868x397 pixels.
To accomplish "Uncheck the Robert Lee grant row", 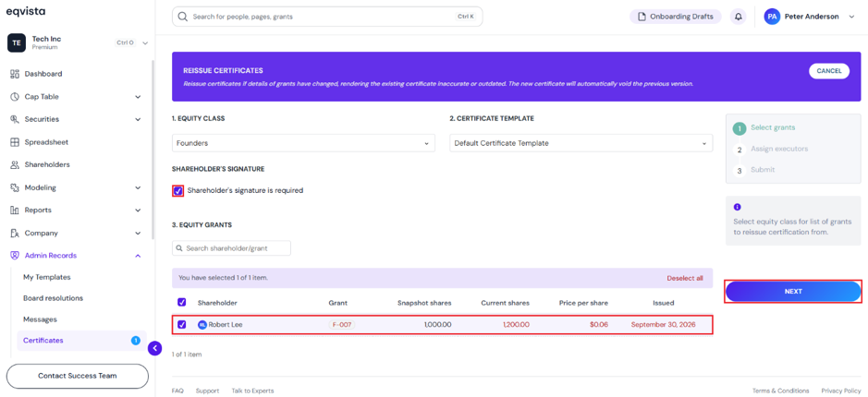I will coord(181,325).
